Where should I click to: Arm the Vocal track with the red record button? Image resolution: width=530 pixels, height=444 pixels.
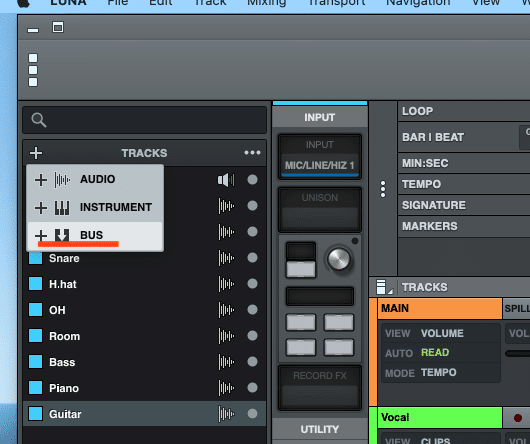[517, 418]
